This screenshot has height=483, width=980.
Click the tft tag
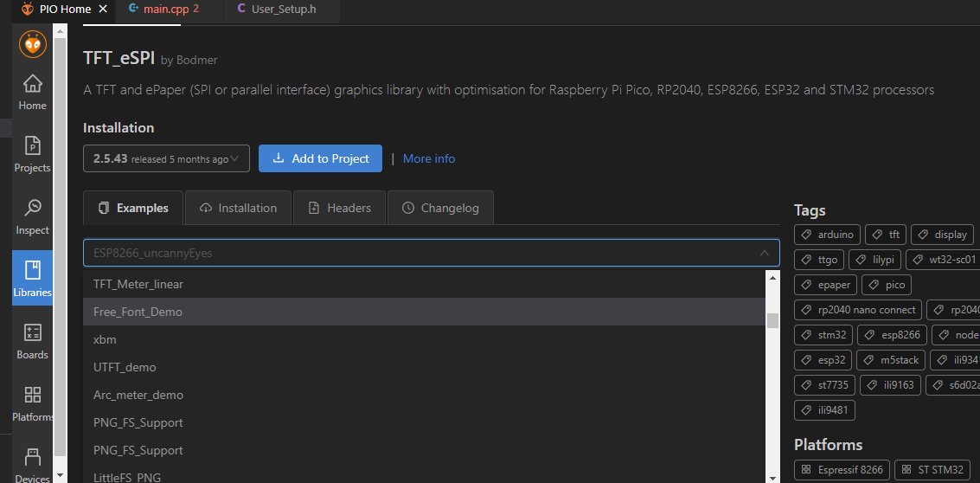pos(887,235)
